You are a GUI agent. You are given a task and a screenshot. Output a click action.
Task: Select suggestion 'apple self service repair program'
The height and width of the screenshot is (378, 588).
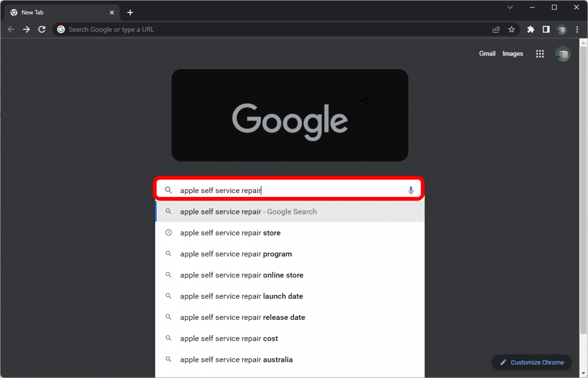click(x=236, y=254)
